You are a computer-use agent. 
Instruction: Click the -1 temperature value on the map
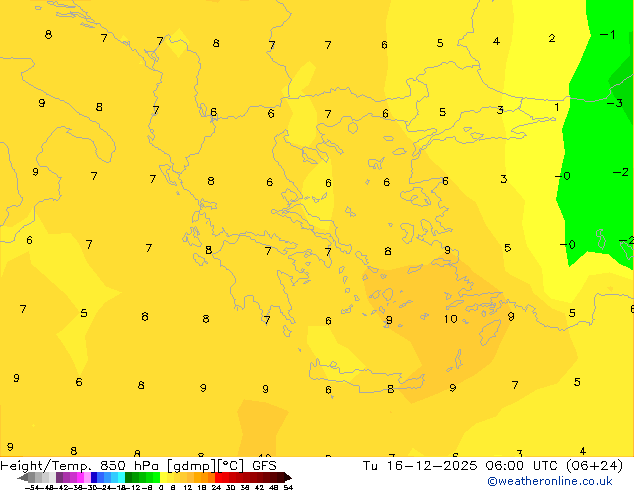[x=608, y=35]
